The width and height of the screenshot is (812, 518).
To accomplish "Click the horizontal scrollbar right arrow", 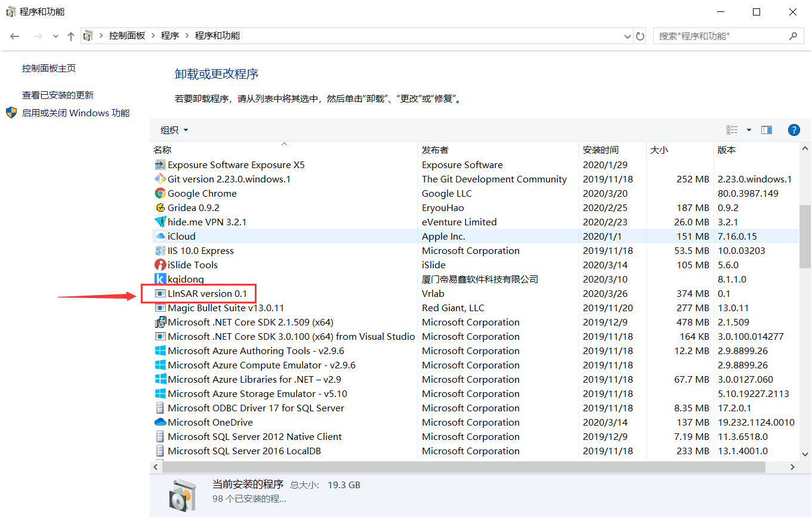I will coord(793,468).
